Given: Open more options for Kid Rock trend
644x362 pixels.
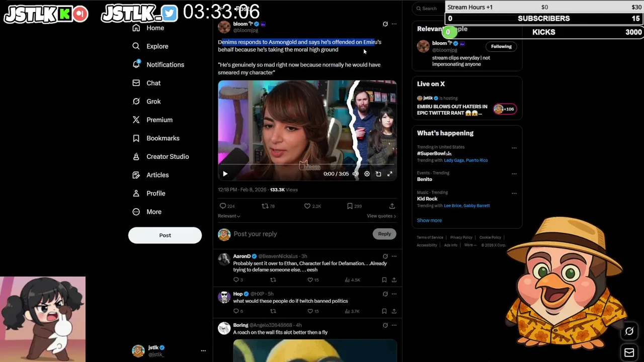Looking at the screenshot, I should (514, 193).
